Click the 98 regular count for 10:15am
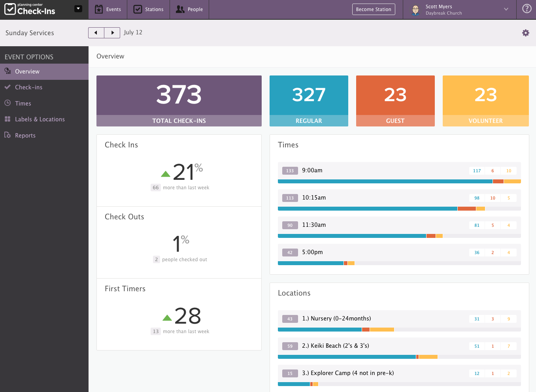The width and height of the screenshot is (536, 392). pyautogui.click(x=477, y=198)
